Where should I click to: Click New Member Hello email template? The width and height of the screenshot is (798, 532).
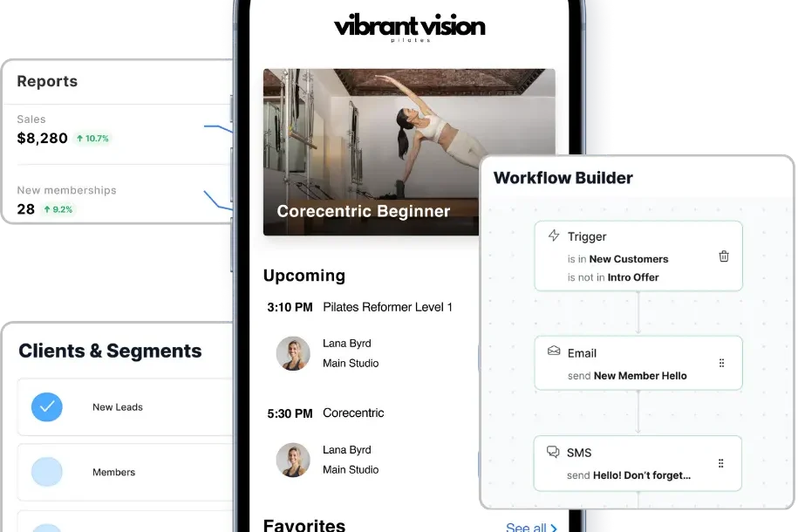(640, 376)
